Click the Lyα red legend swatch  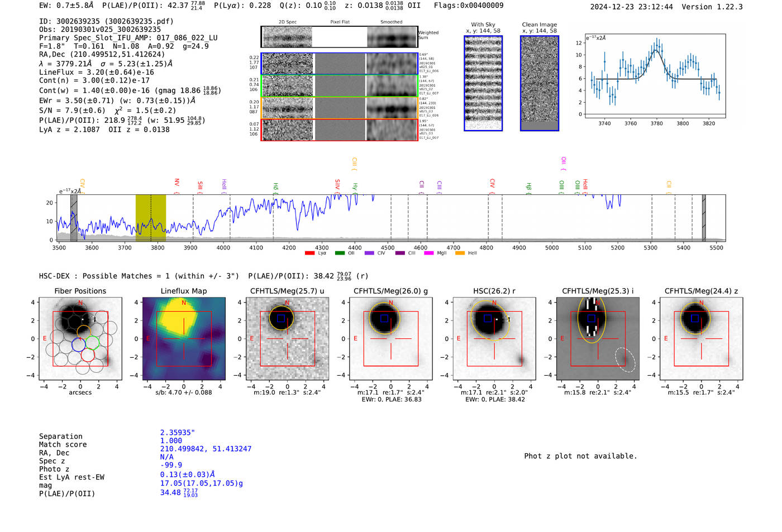click(x=309, y=253)
